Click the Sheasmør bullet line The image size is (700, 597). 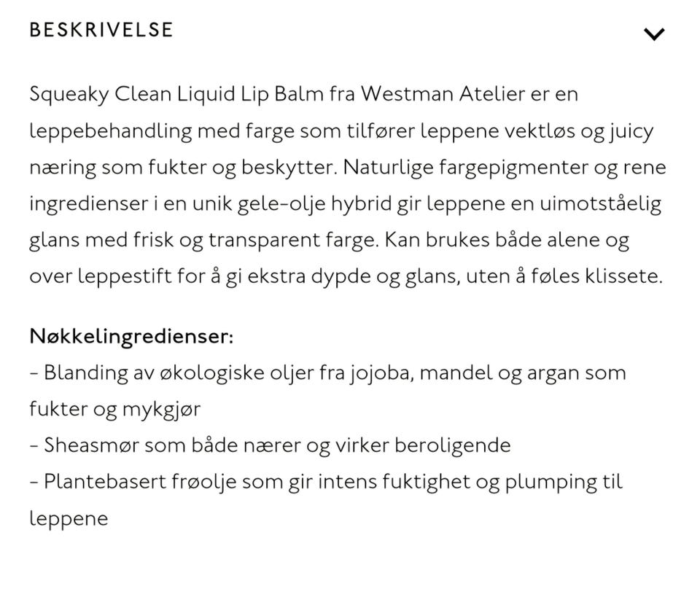click(x=271, y=445)
